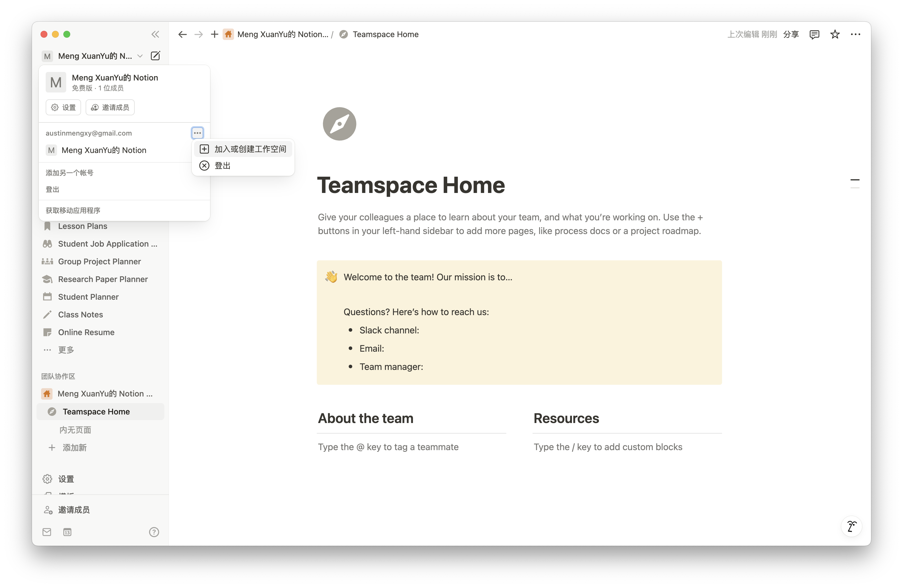This screenshot has height=588, width=903.
Task: Open the inbox mail icon
Action: point(47,532)
